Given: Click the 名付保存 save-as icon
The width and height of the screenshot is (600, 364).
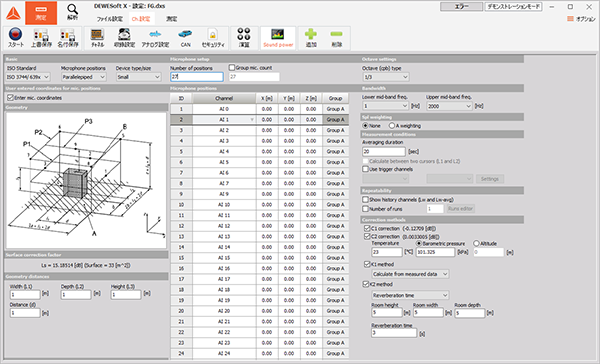Looking at the screenshot, I should coord(68,38).
